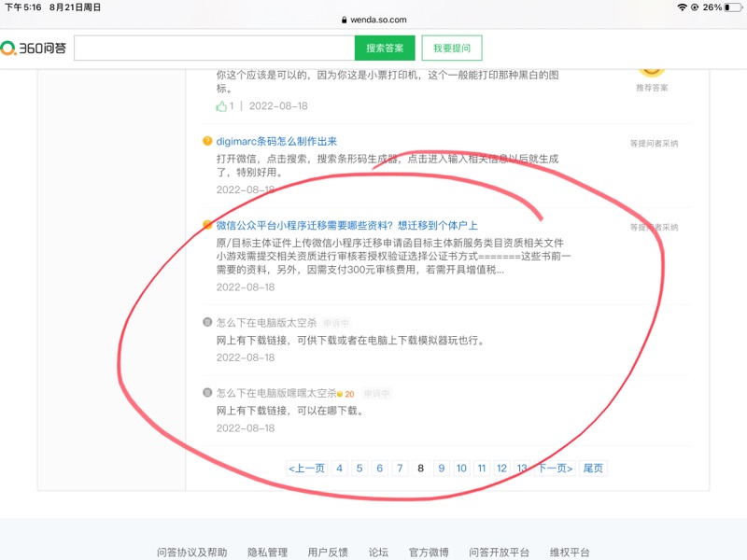Open 用户反馈 footer link
The width and height of the screenshot is (747, 560).
pos(328,553)
